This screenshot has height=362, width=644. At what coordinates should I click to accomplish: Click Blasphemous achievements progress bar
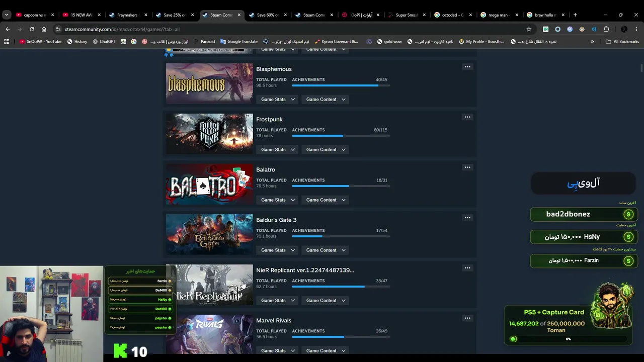coord(341,85)
